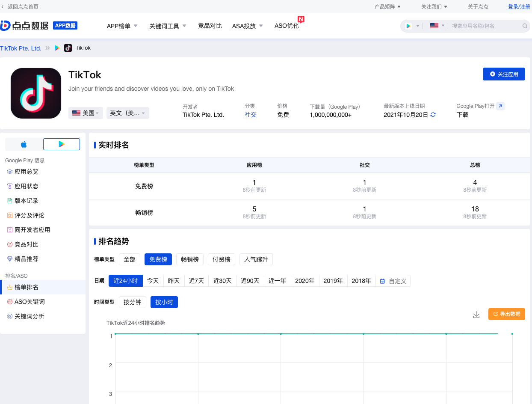Screen dimensions: 532x404
Task: Select 畅销榜 chart type filter
Action: (190, 259)
